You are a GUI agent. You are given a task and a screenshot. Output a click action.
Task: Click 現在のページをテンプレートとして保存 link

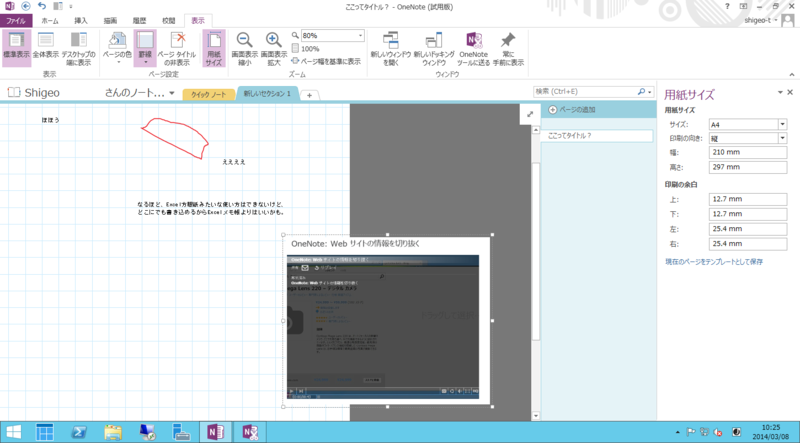(x=714, y=261)
